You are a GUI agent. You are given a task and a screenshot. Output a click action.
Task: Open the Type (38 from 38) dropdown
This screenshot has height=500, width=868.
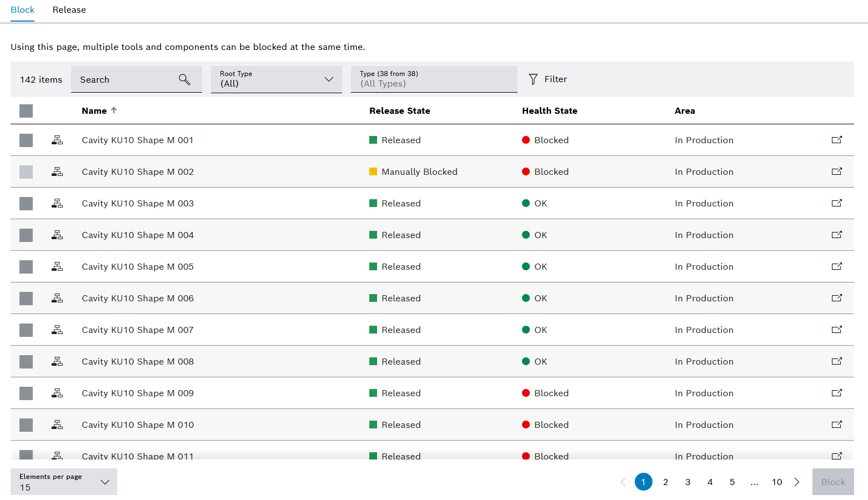coord(434,79)
